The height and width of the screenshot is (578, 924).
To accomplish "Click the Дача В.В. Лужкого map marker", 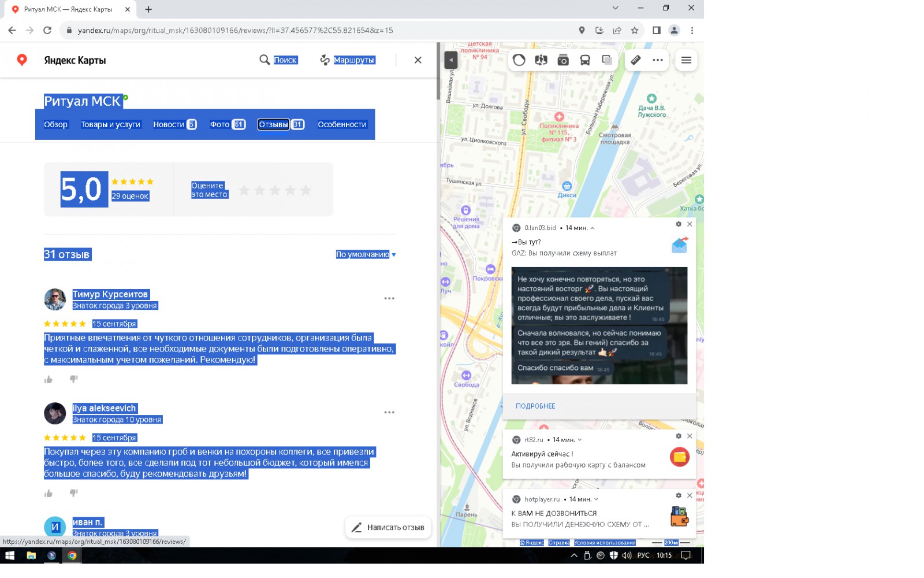I will tap(651, 98).
